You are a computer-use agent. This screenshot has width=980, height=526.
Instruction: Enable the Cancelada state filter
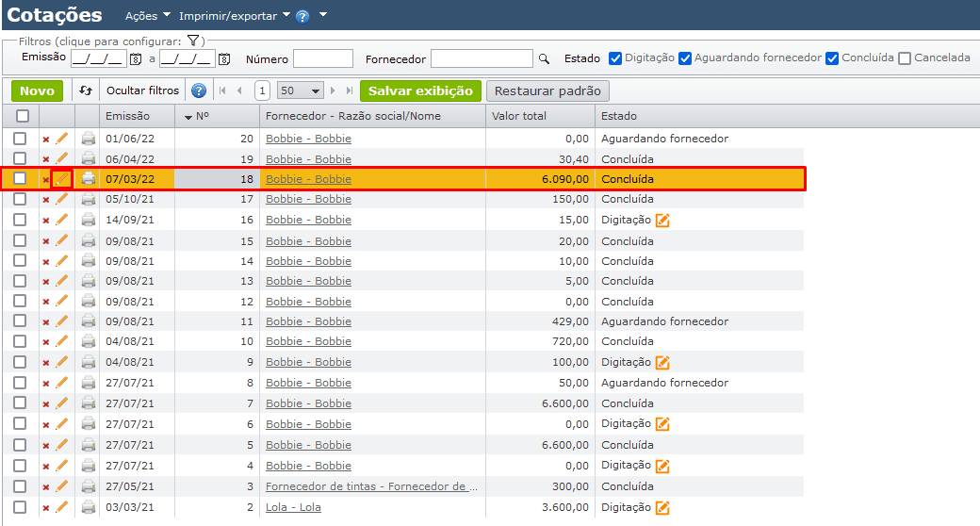pos(905,58)
